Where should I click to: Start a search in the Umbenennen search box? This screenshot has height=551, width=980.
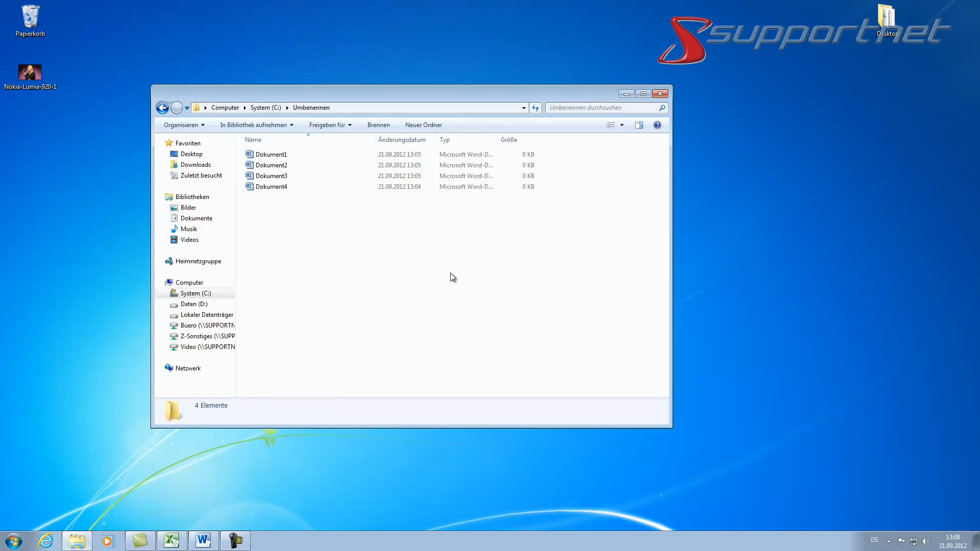click(x=602, y=108)
